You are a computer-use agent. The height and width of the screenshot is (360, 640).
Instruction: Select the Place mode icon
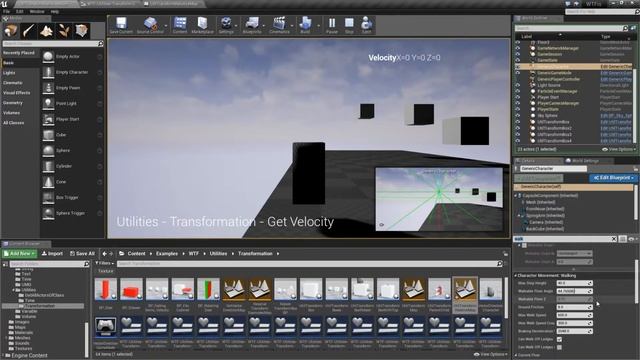click(11, 31)
